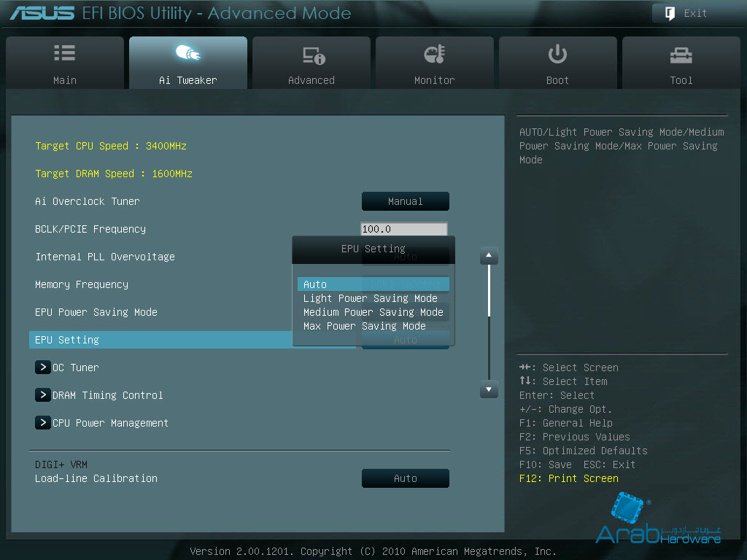The image size is (747, 560).
Task: Click the F10: Save ESC: Exit hint
Action: tap(578, 464)
